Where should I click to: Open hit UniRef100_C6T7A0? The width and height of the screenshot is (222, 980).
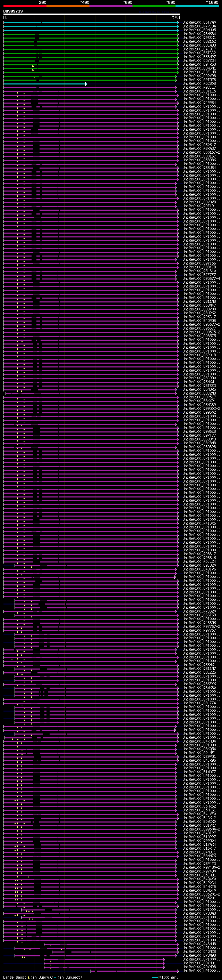click(199, 23)
